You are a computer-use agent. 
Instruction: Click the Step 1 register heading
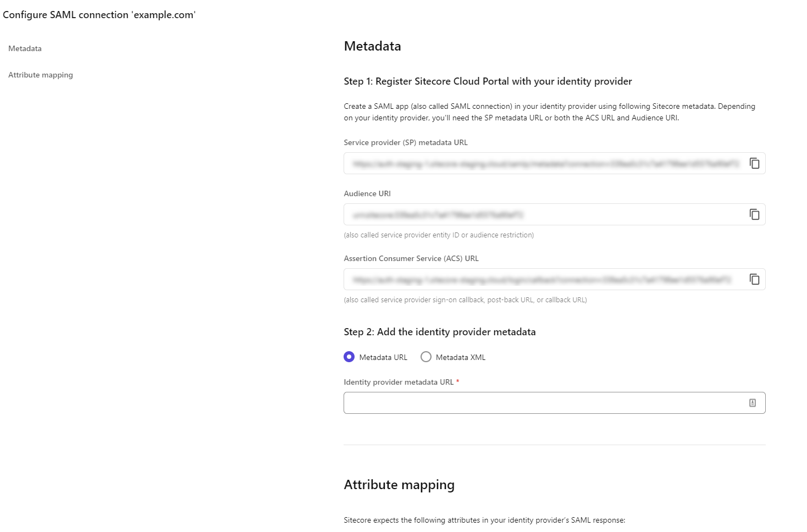point(488,81)
